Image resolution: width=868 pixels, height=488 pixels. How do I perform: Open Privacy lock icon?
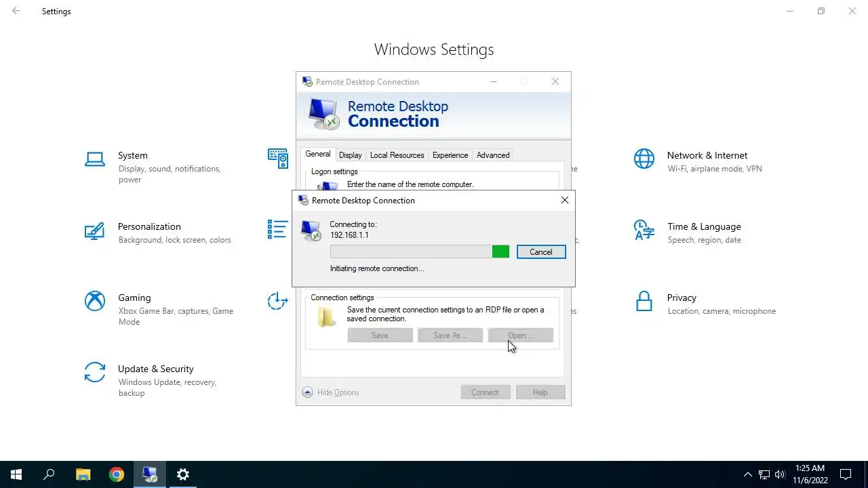pos(644,301)
